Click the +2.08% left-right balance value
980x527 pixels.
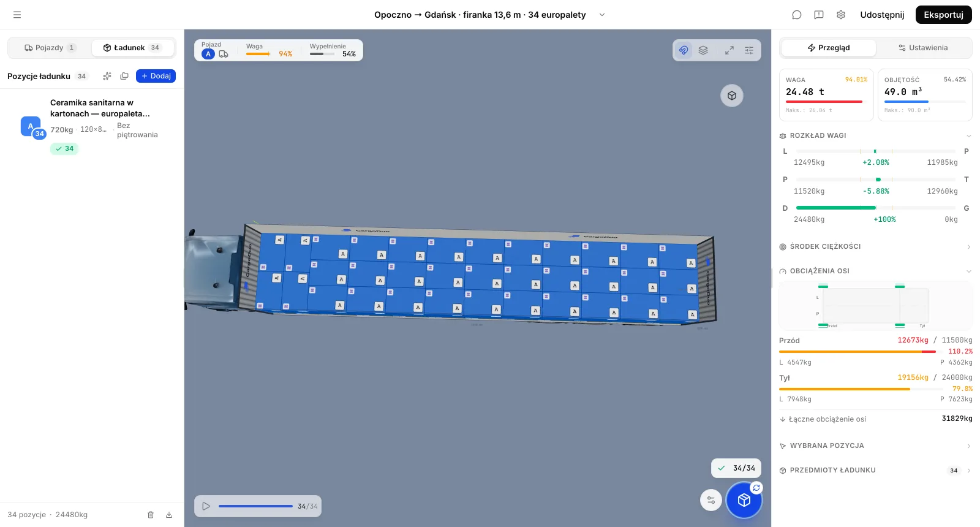(876, 162)
